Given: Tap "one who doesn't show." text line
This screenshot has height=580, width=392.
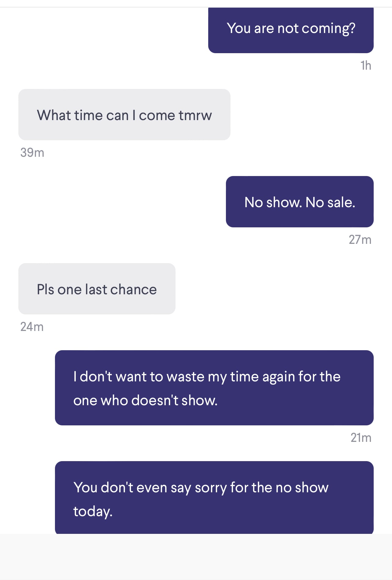Looking at the screenshot, I should (145, 400).
